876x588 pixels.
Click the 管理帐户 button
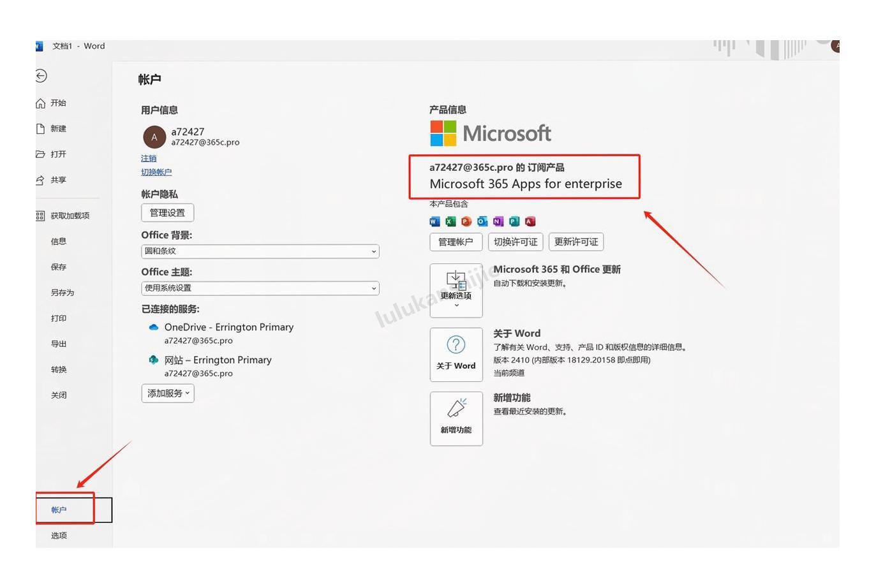(456, 242)
